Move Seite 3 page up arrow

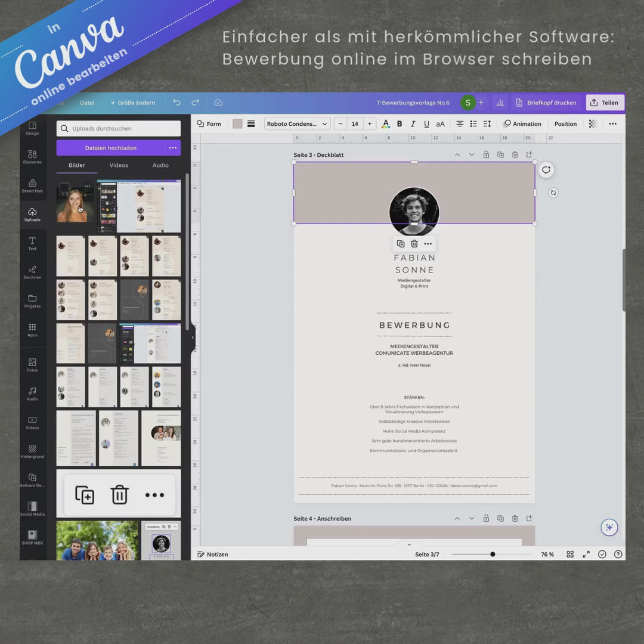[x=457, y=155]
